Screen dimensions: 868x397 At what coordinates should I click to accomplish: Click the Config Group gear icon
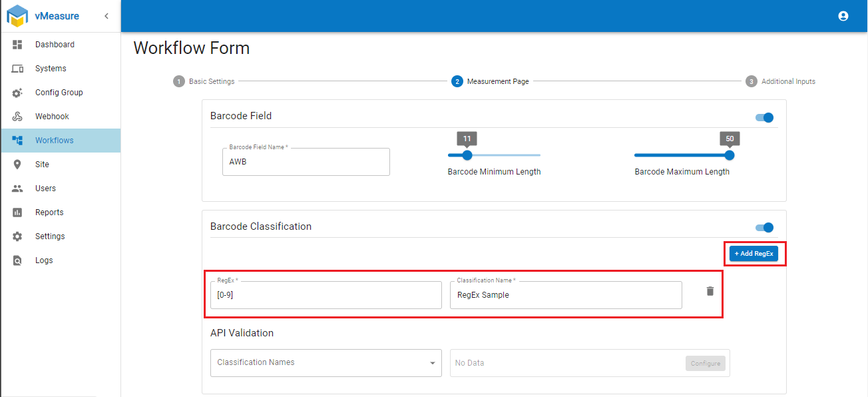(18, 93)
